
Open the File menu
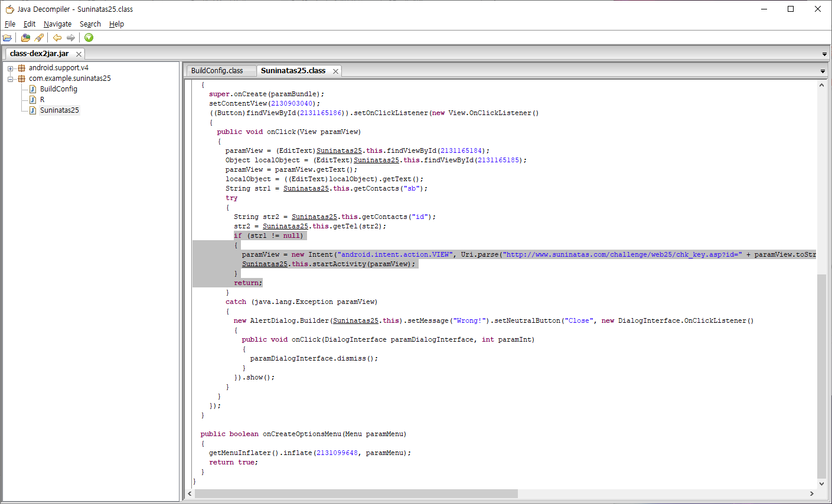click(10, 24)
